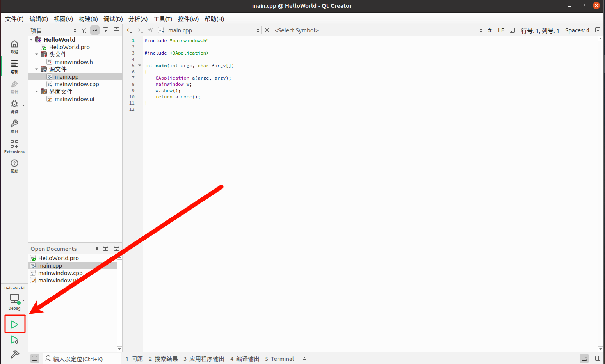Screen dimensions: 605x364
Task: Open the Extensions mode
Action: pyautogui.click(x=14, y=146)
